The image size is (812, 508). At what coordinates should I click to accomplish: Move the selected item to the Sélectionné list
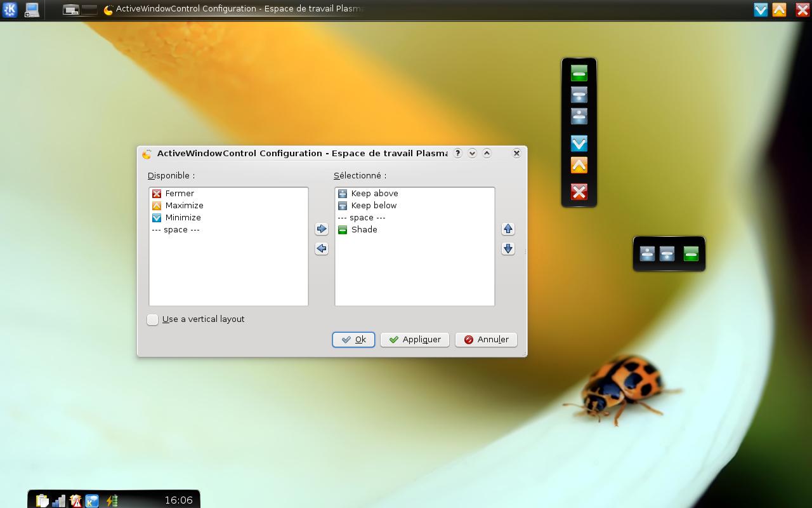click(x=322, y=229)
